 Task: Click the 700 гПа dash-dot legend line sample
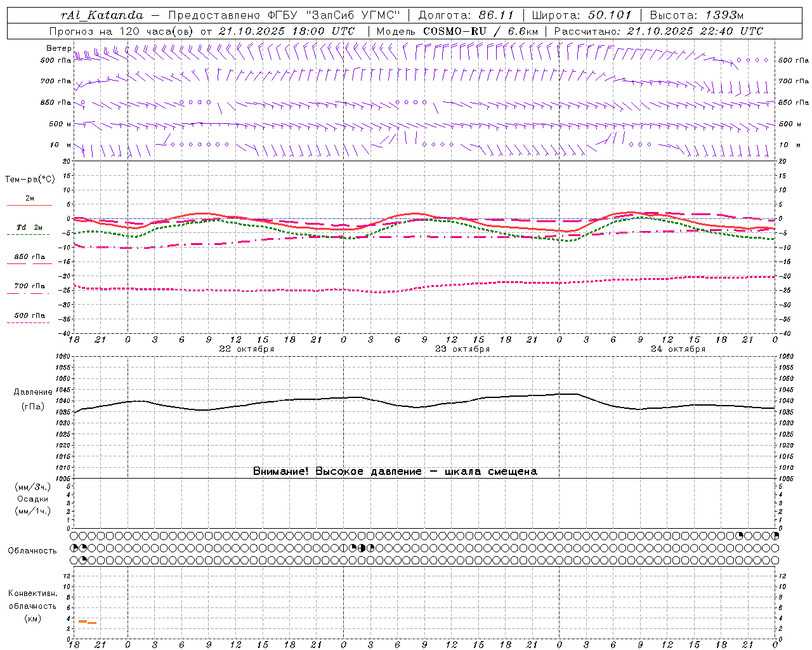coord(28,293)
